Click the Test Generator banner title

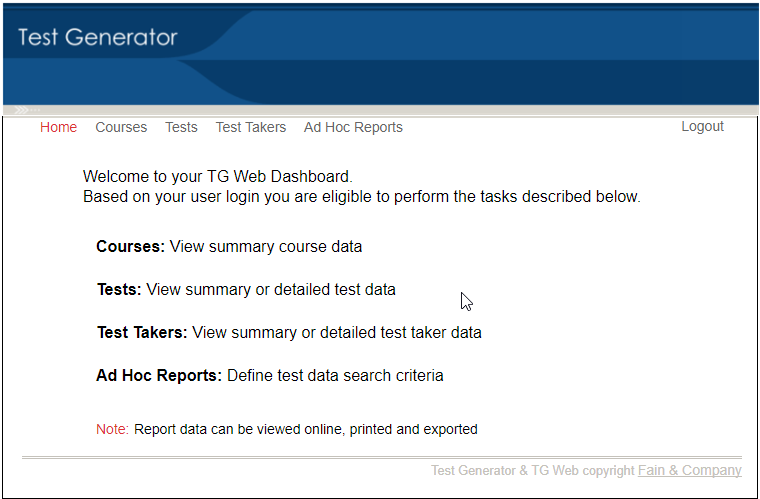(97, 38)
